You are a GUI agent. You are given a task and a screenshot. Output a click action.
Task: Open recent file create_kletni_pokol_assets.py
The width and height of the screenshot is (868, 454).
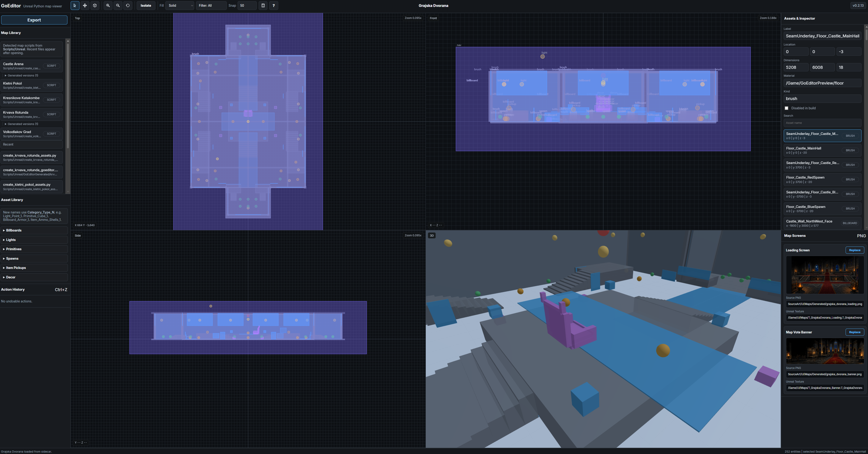click(x=32, y=186)
